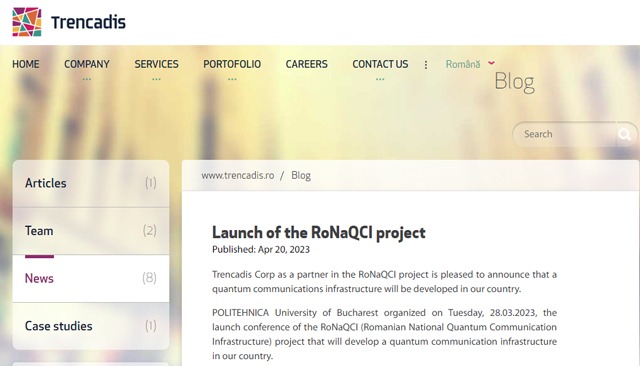This screenshot has width=640, height=366.
Task: Select the Articles category
Action: click(x=91, y=183)
